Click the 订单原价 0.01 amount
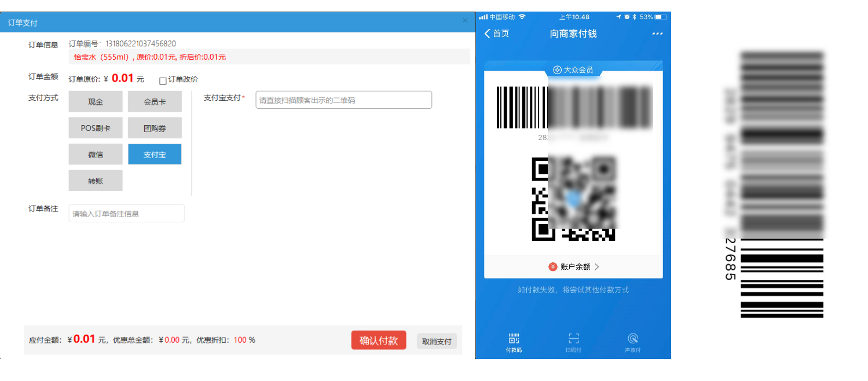Screen dimensions: 868x381 click(x=123, y=78)
